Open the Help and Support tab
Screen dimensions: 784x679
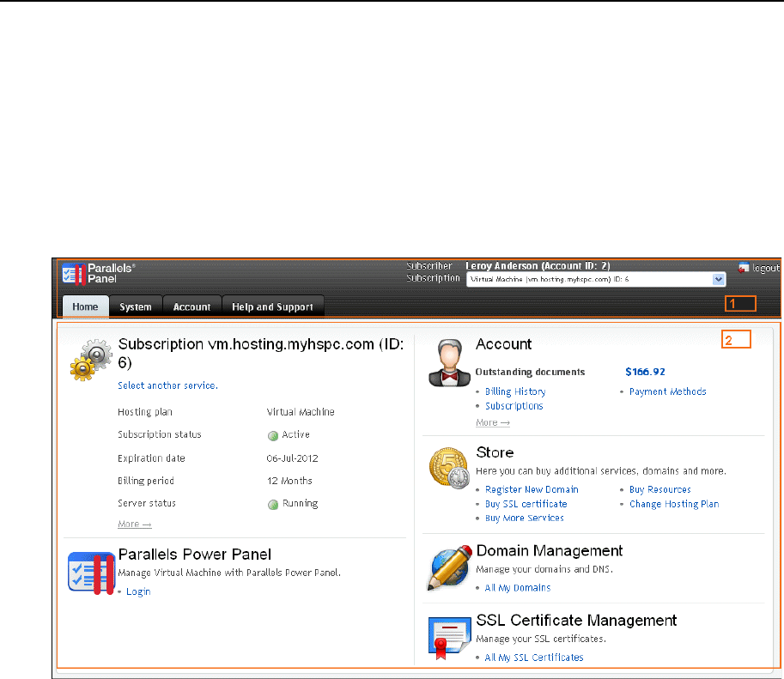click(272, 306)
